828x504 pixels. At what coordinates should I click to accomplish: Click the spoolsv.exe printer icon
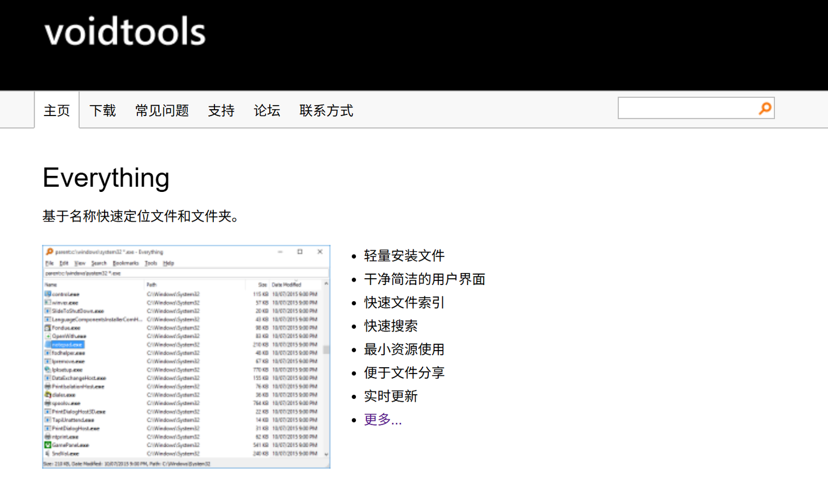pos(47,403)
